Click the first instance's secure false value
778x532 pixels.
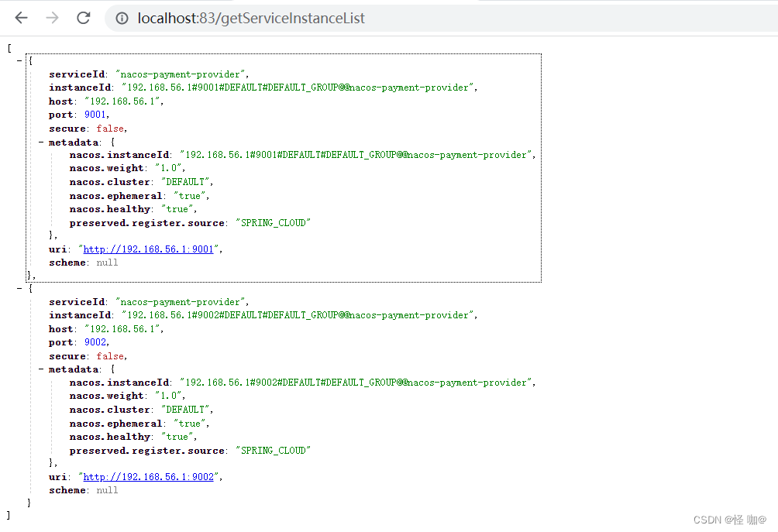tap(111, 129)
